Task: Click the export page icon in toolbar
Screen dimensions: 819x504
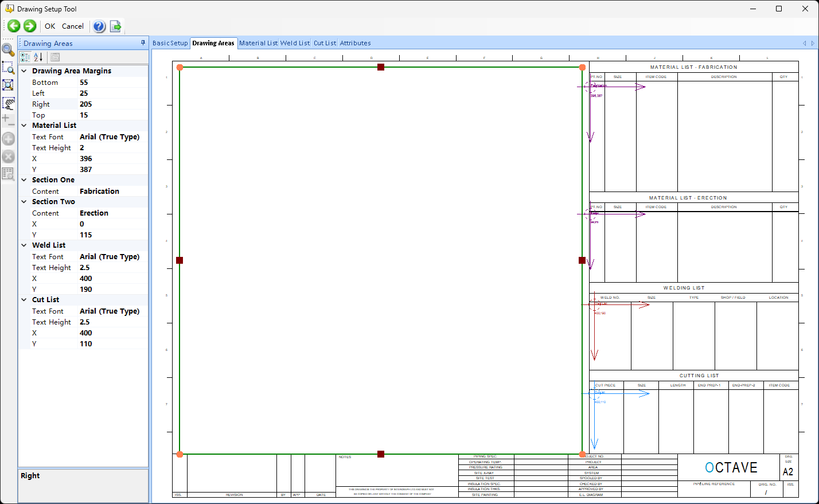Action: click(116, 26)
